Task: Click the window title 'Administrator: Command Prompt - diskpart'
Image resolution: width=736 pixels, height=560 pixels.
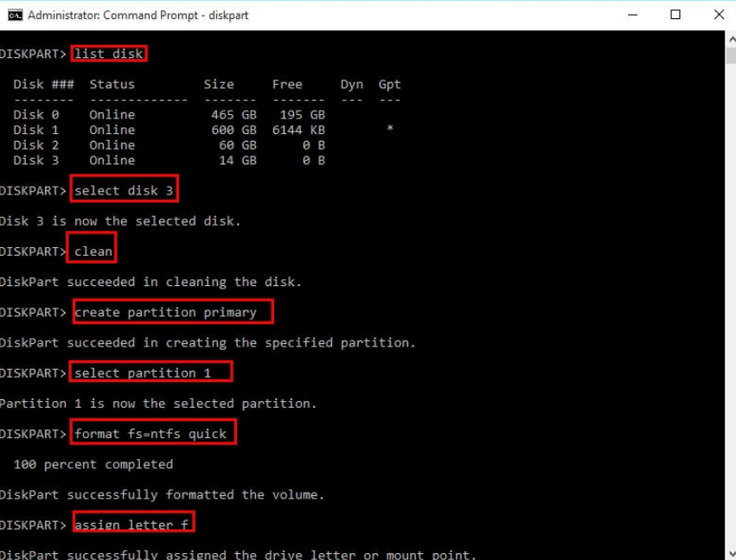Action: coord(138,15)
